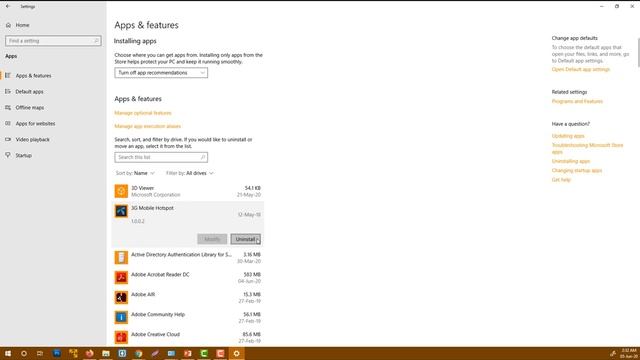Viewport: 640px width, 360px height.
Task: Open the Sort by Name dropdown
Action: (x=135, y=173)
